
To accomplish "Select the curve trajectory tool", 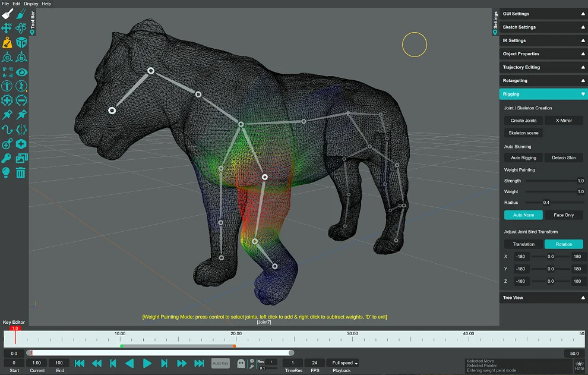I will [7, 130].
